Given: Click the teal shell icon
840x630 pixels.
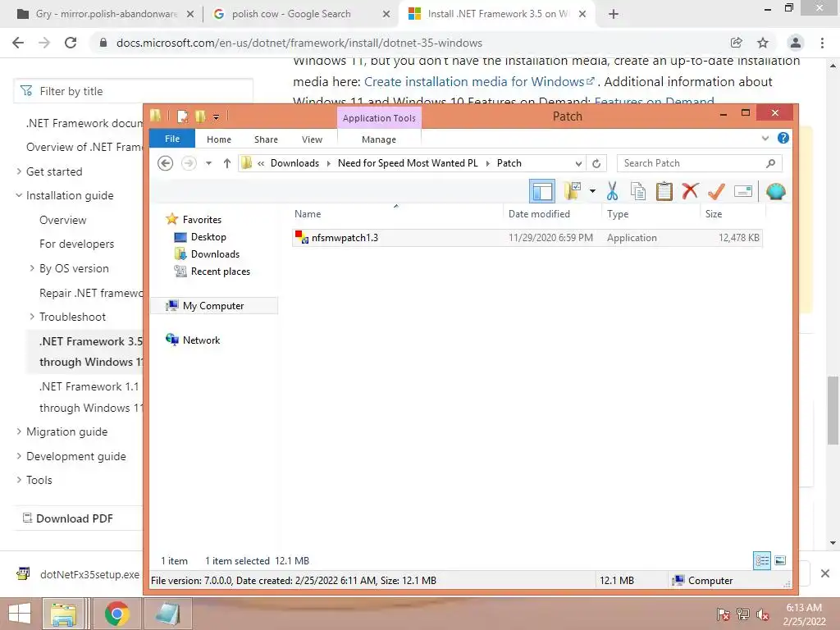Looking at the screenshot, I should pyautogui.click(x=775, y=191).
